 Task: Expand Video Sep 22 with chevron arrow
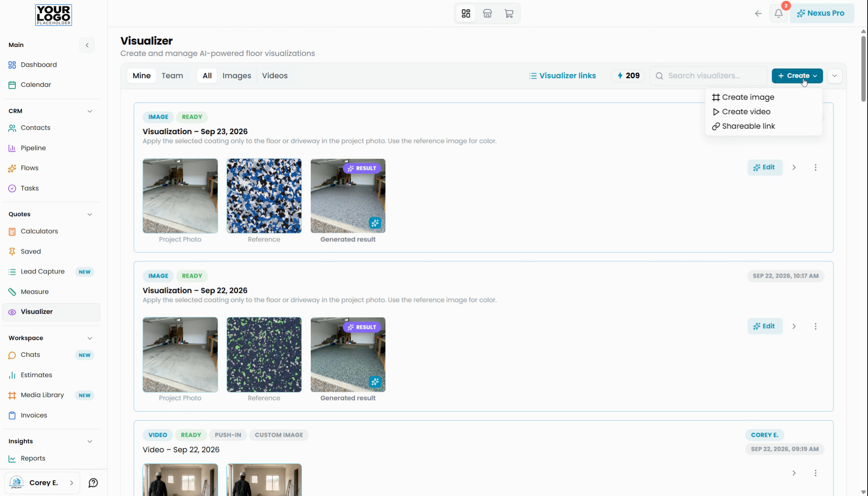(x=794, y=473)
